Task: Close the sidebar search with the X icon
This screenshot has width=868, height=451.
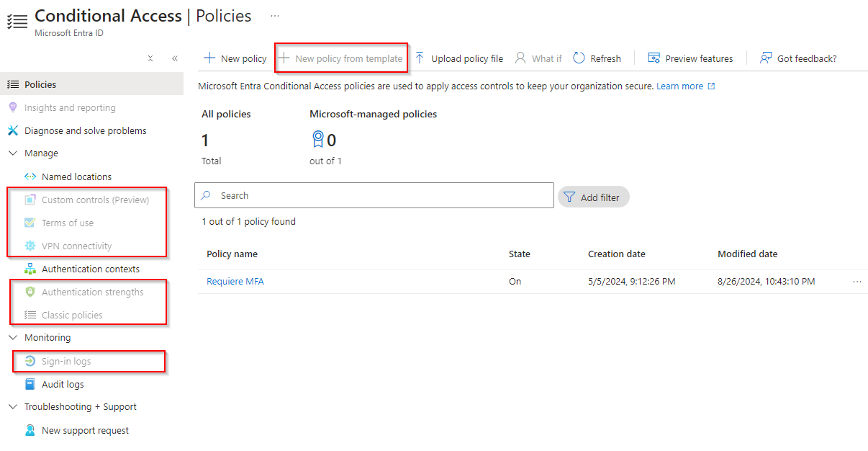Action: 150,58
